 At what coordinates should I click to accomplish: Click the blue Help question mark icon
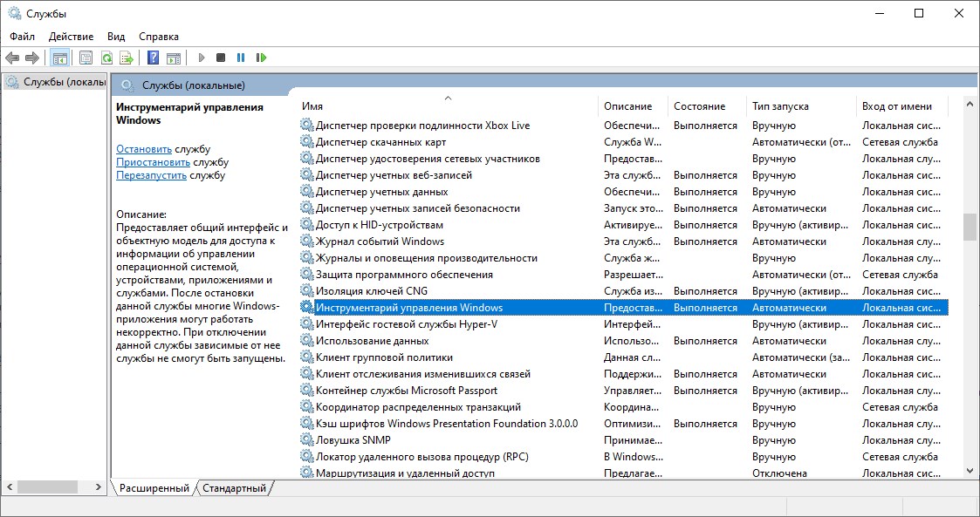153,58
